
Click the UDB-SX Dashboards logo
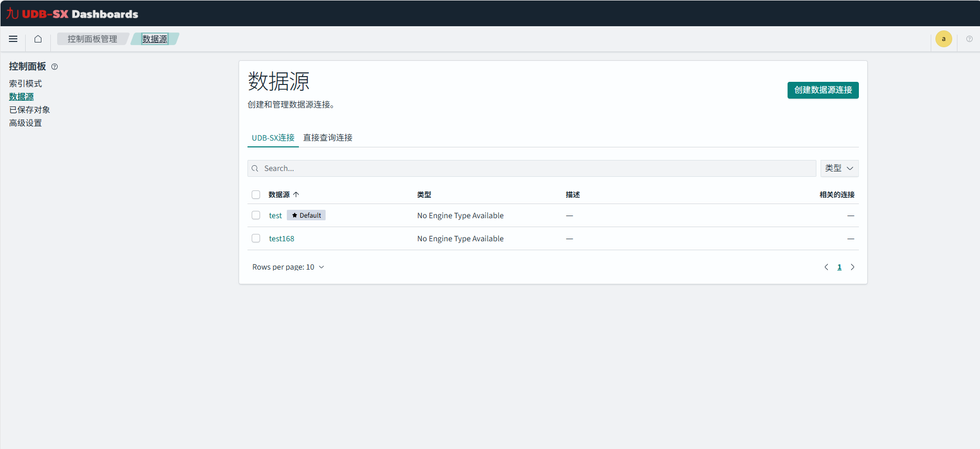point(72,14)
